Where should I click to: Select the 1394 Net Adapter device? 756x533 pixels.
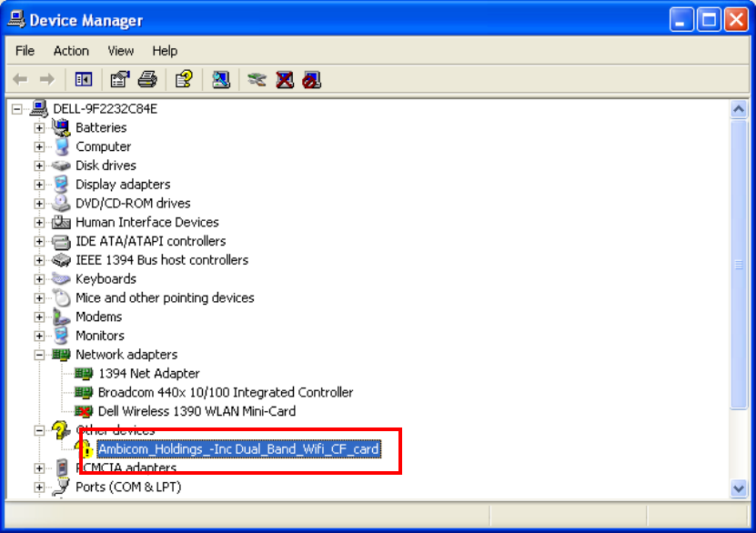(148, 374)
